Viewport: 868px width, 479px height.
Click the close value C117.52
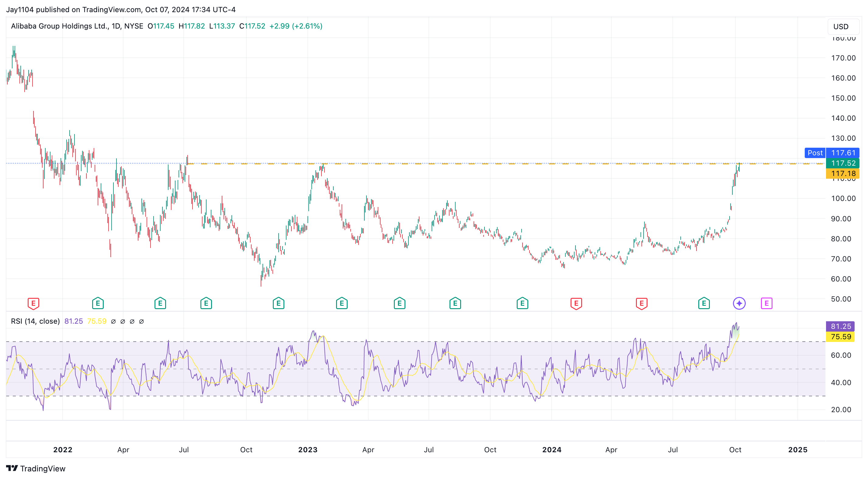252,26
